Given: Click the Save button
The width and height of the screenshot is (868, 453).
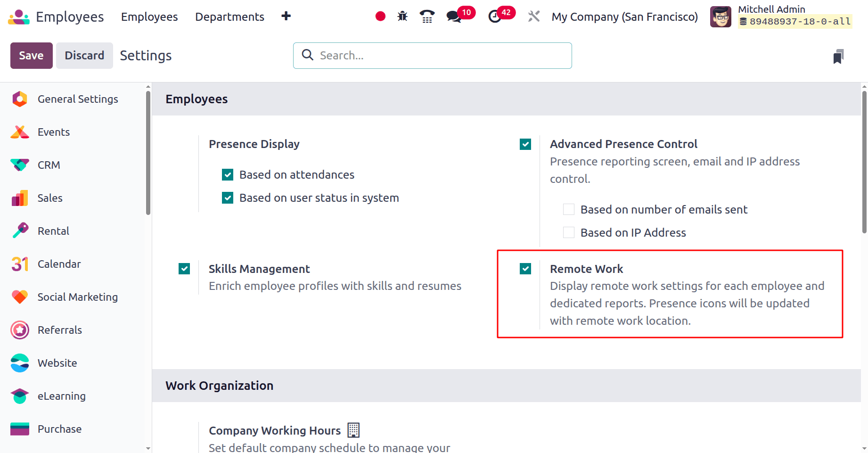Looking at the screenshot, I should point(31,56).
